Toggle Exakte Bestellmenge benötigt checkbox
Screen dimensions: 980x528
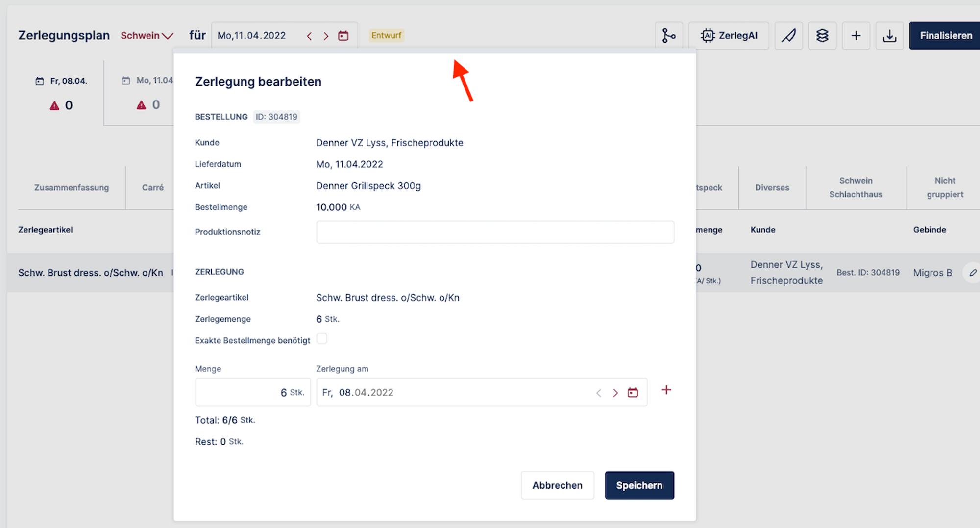click(322, 339)
